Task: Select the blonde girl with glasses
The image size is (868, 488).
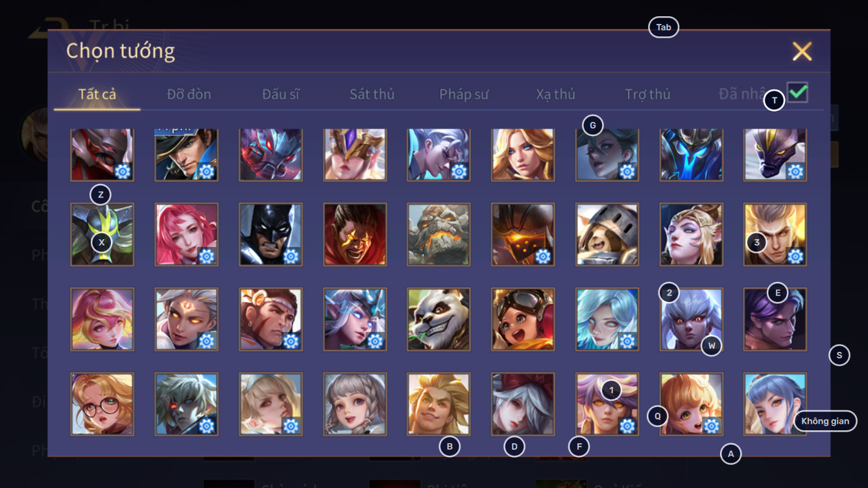Action: (102, 404)
